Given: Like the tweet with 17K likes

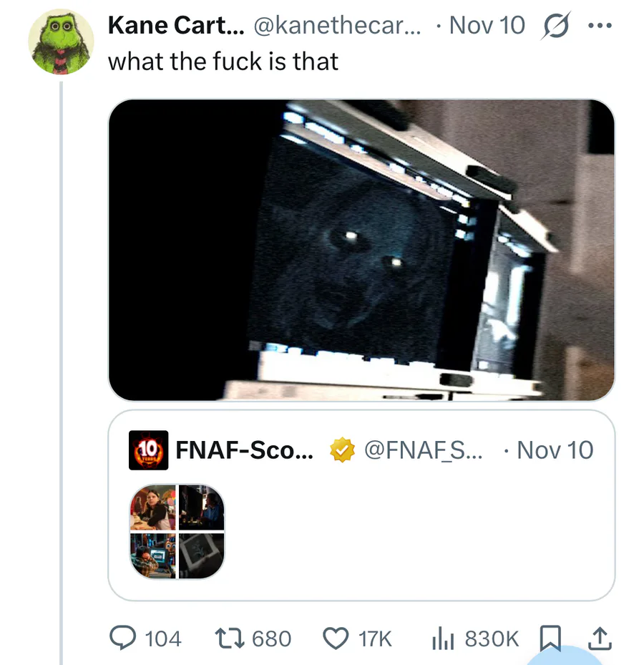Looking at the screenshot, I should [x=335, y=637].
